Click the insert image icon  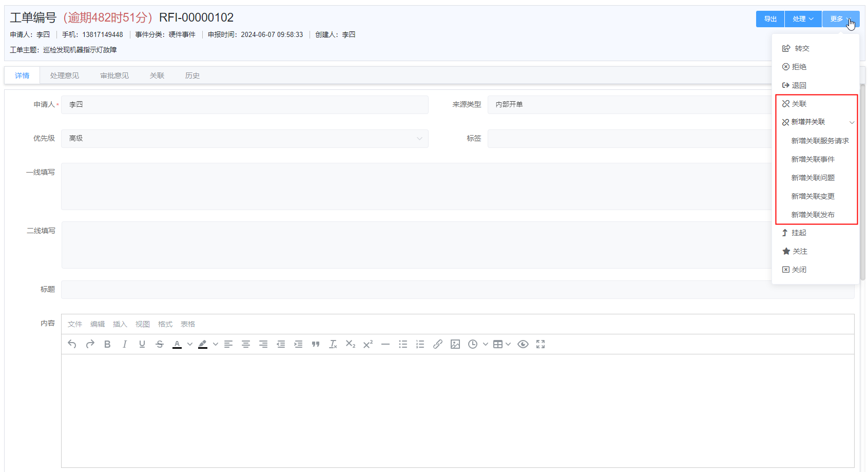[455, 344]
